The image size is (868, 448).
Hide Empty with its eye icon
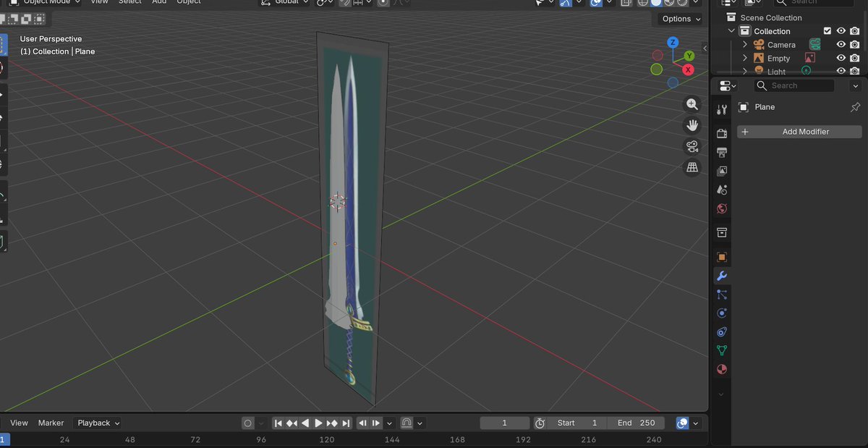click(x=841, y=58)
